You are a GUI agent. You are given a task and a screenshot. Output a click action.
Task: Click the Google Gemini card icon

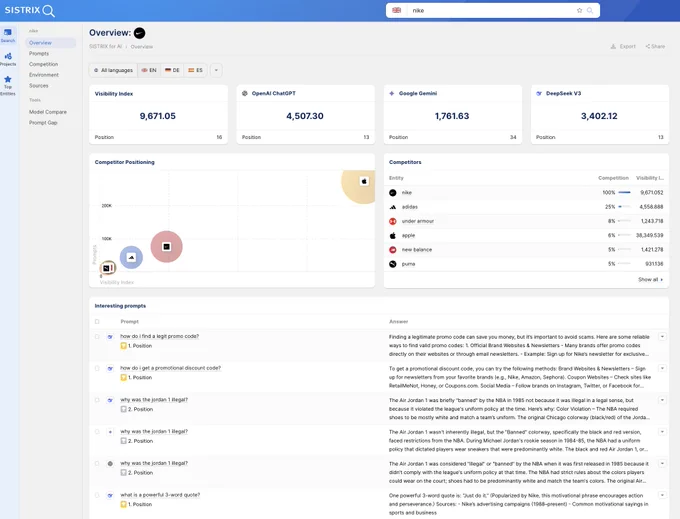click(392, 93)
